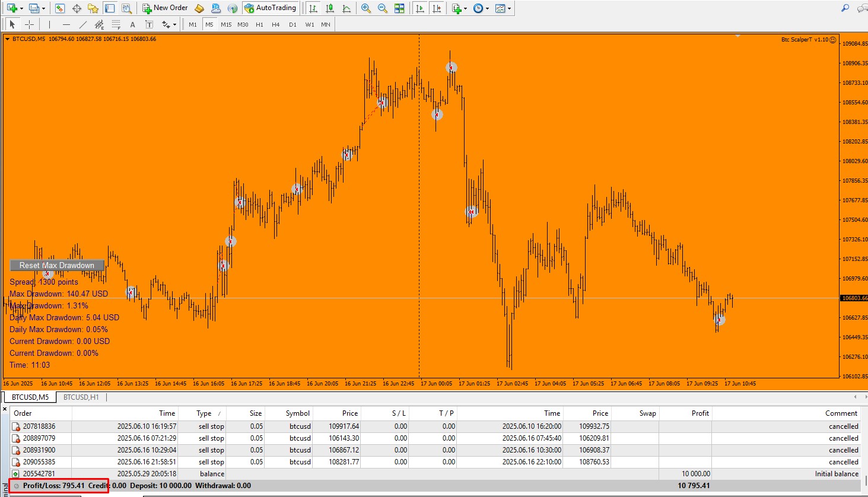Select the Cursor tool

[x=12, y=24]
